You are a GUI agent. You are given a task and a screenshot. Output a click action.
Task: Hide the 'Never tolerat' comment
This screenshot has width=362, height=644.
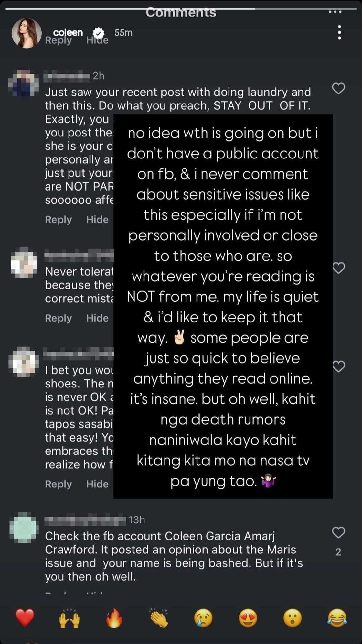97,318
